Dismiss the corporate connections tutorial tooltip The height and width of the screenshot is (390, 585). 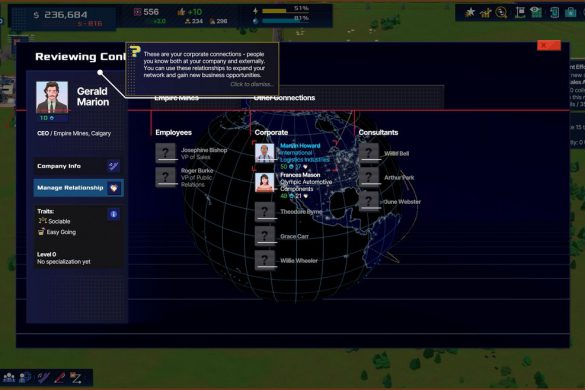click(x=250, y=84)
